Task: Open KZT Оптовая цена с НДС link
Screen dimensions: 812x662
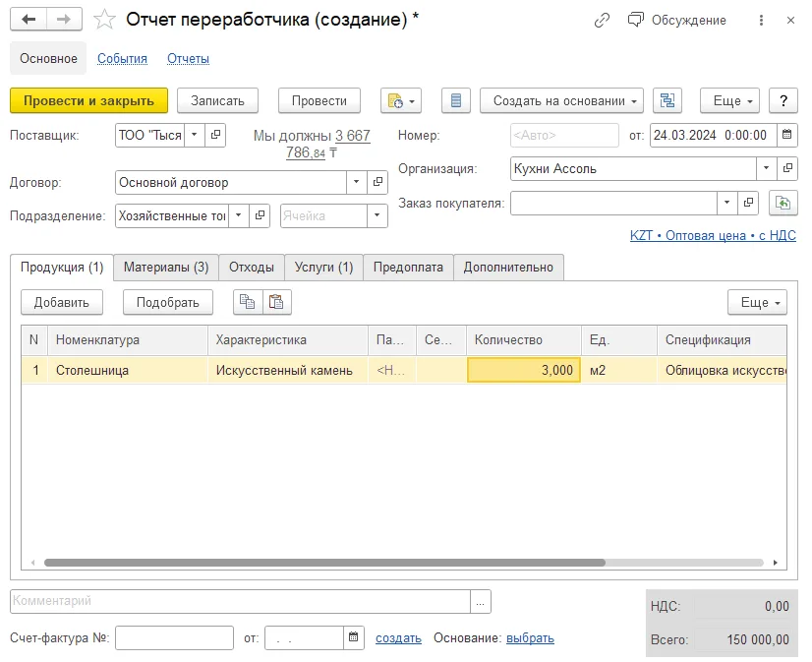Action: tap(713, 235)
